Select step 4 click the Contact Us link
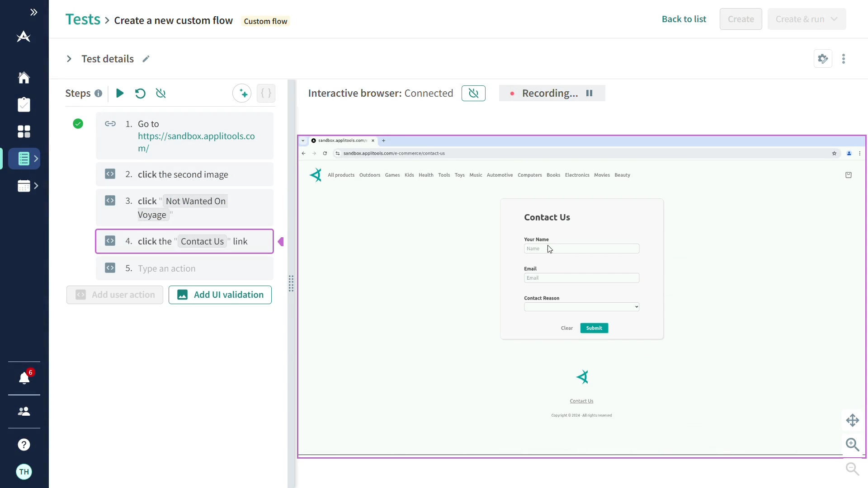The width and height of the screenshot is (868, 488). 184,241
